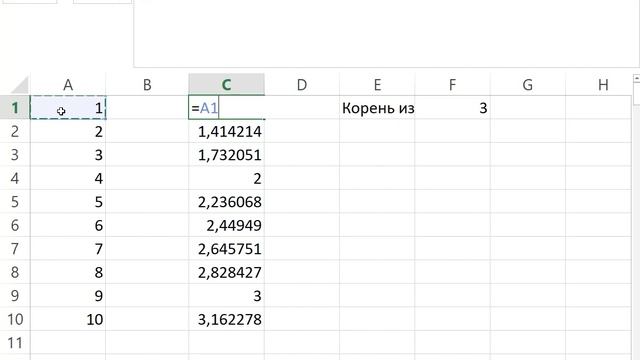Screen dimensions: 640x360
Task: Click cell with value 3,162278
Action: coord(227,319)
